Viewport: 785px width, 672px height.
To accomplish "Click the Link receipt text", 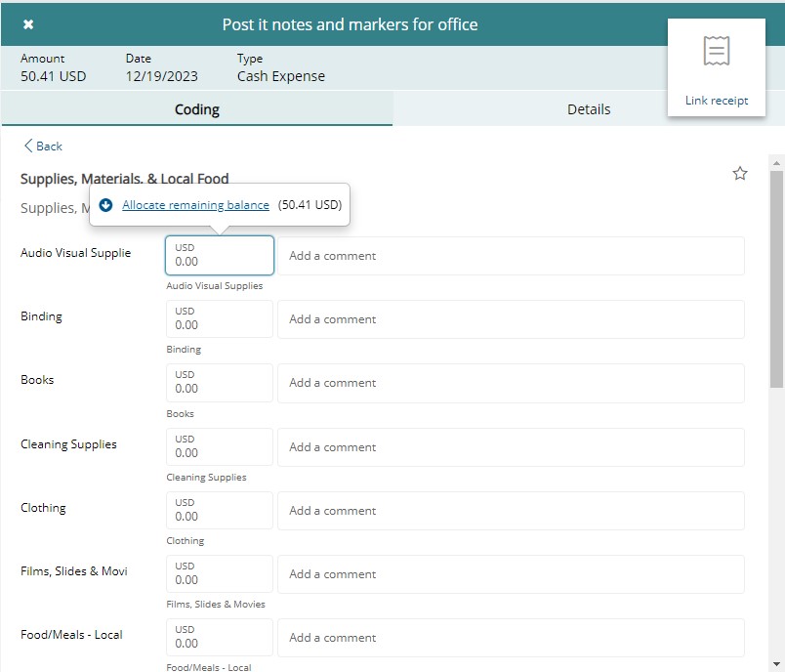I will (x=717, y=101).
